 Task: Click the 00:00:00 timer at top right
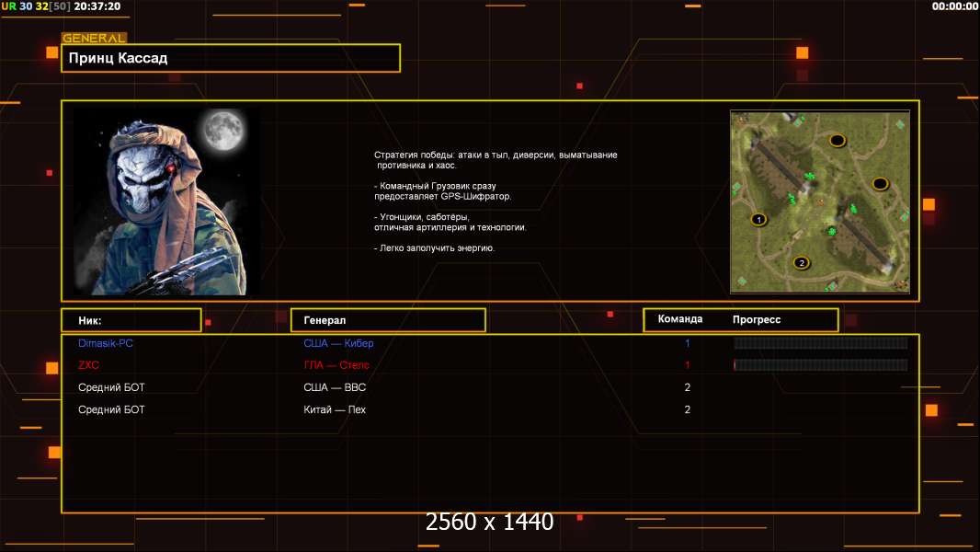click(955, 6)
